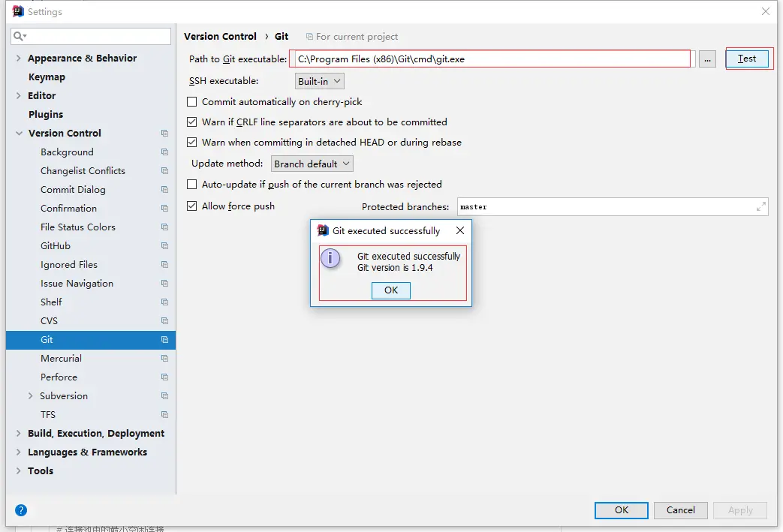783x532 pixels.
Task: Click the project-level icon beside Shelf
Action: tap(165, 302)
